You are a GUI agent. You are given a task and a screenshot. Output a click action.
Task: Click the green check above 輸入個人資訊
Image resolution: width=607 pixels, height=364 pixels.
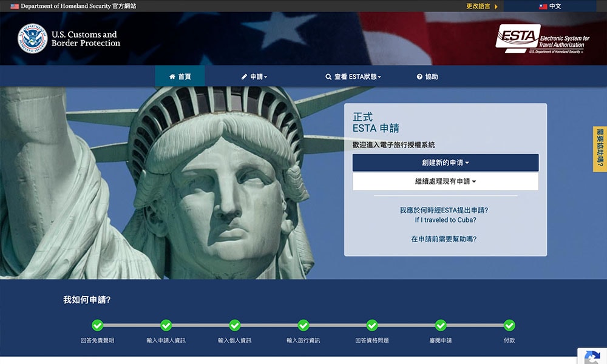[234, 325]
